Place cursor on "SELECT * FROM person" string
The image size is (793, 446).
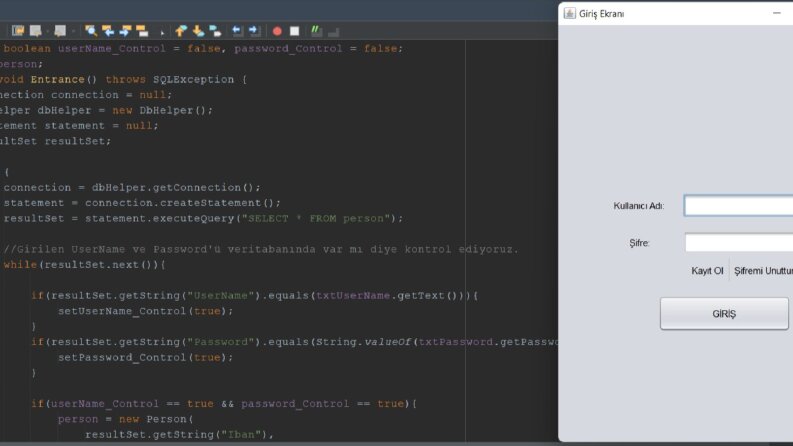point(316,218)
